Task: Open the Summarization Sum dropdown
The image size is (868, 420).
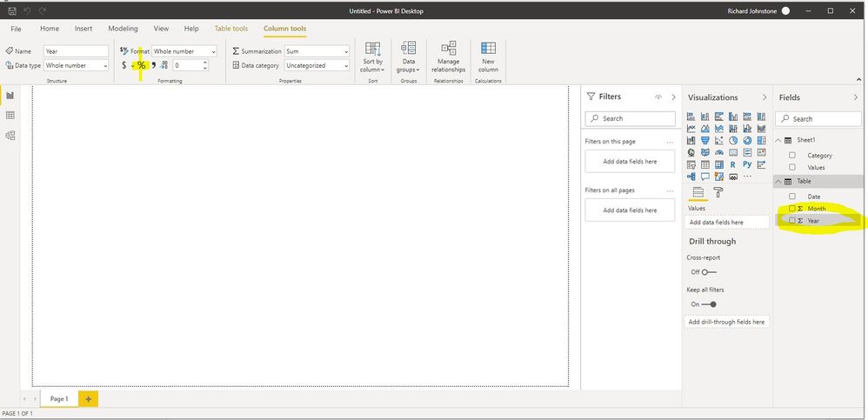Action: pyautogui.click(x=317, y=51)
